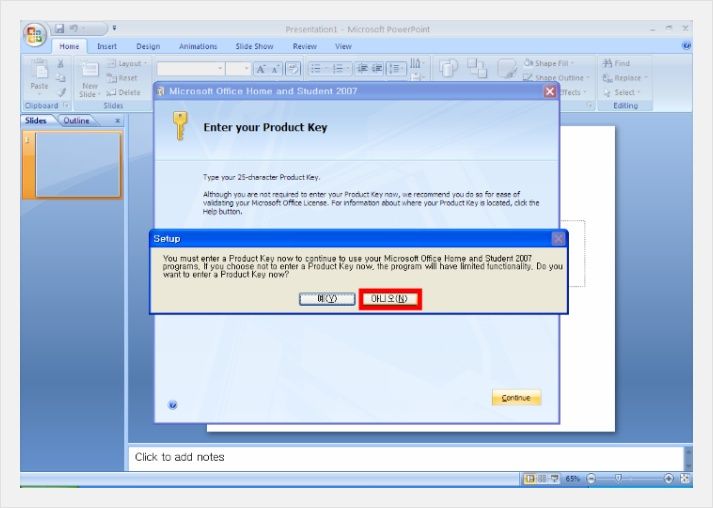
Task: Open the font size combo box
Action: pos(238,69)
